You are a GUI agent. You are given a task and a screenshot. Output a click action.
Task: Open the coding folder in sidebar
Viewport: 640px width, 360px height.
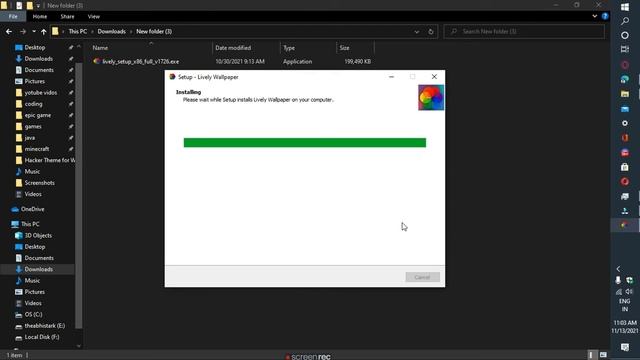(x=33, y=104)
